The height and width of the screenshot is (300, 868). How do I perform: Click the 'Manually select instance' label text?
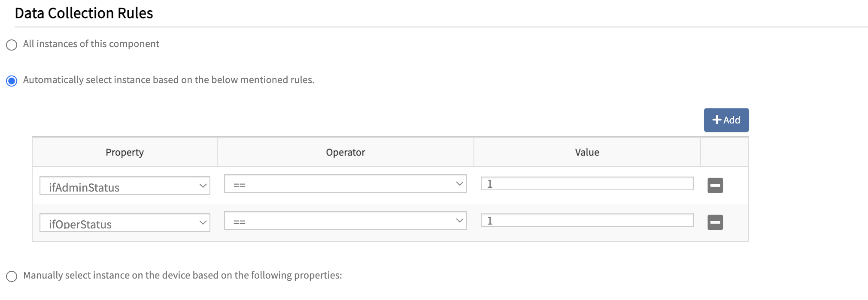[x=182, y=276]
